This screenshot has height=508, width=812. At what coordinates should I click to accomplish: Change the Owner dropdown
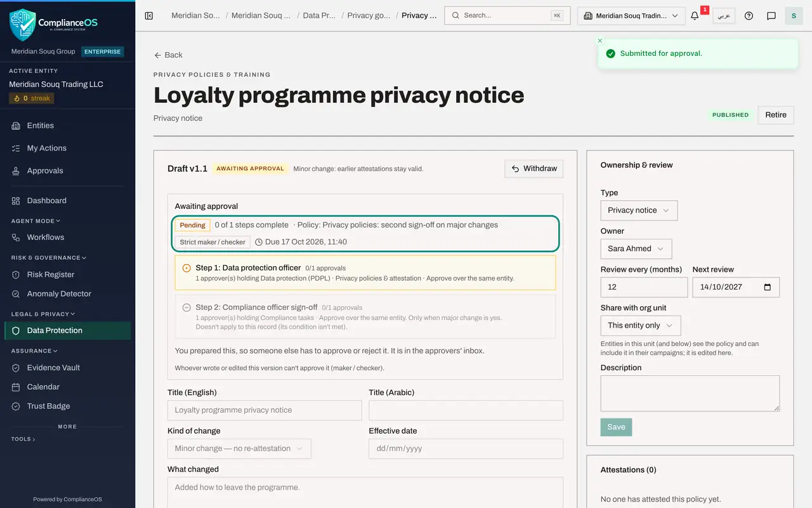[x=636, y=248]
